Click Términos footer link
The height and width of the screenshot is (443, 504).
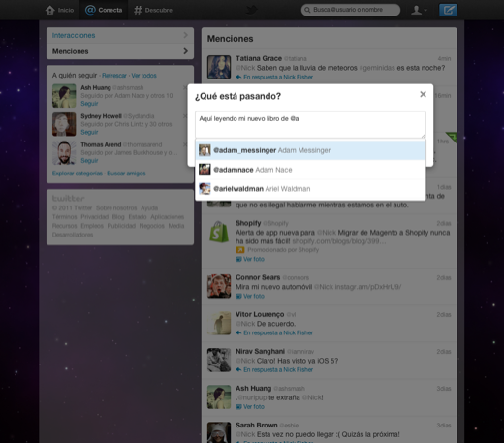(65, 217)
